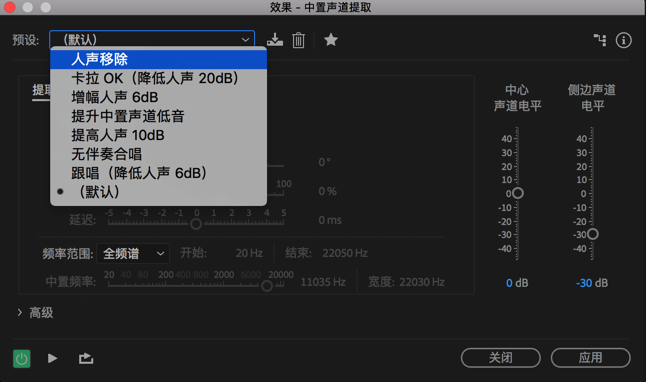Click the 应用 apply button
The height and width of the screenshot is (382, 646).
590,358
